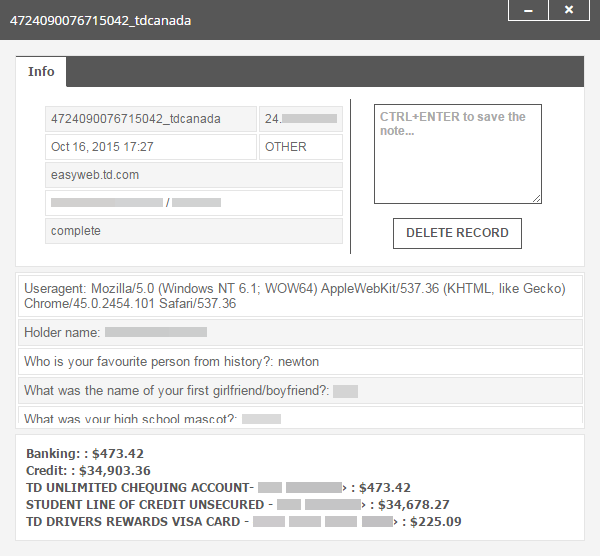The image size is (600, 556).
Task: Click the high school mascot question row
Action: pyautogui.click(x=300, y=415)
